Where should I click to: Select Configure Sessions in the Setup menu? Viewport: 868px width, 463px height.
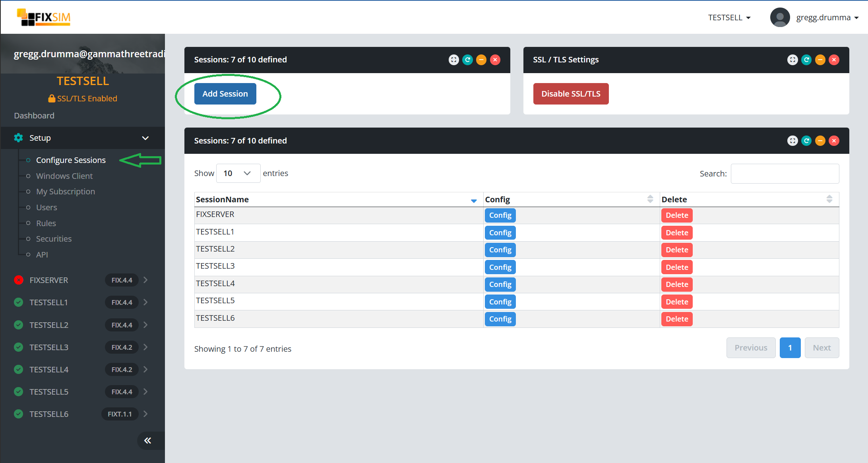point(71,160)
